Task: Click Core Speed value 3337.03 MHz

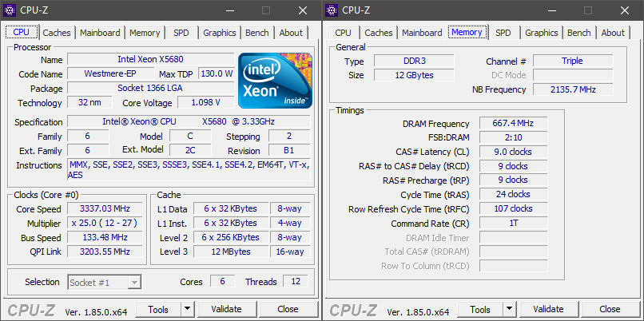Action: pyautogui.click(x=105, y=208)
